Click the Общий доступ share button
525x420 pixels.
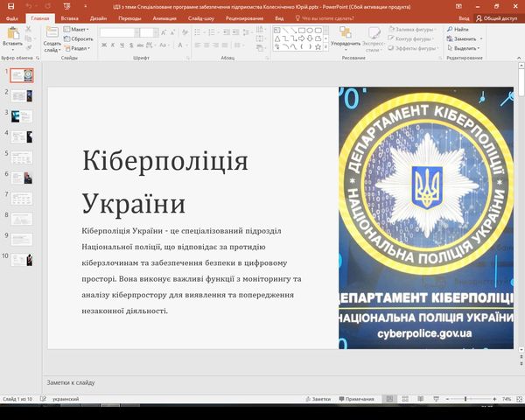point(500,17)
